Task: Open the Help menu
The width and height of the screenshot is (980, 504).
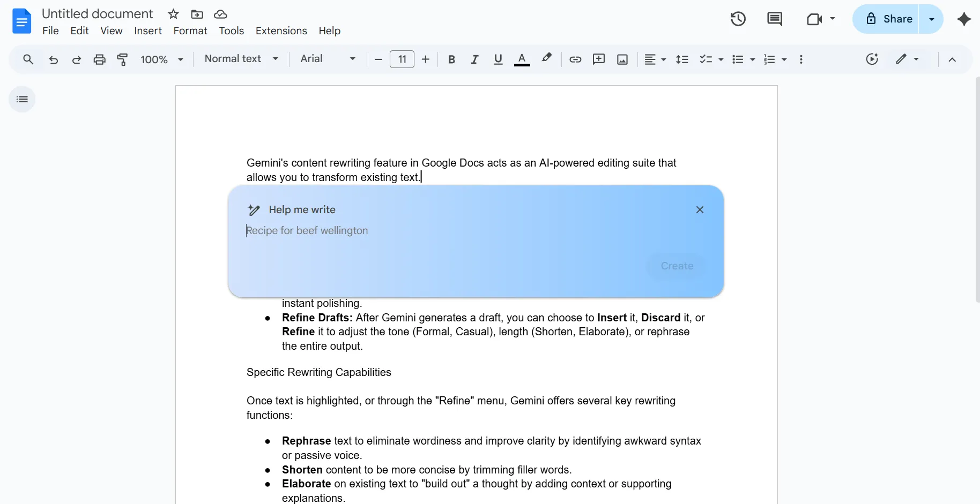Action: 330,31
